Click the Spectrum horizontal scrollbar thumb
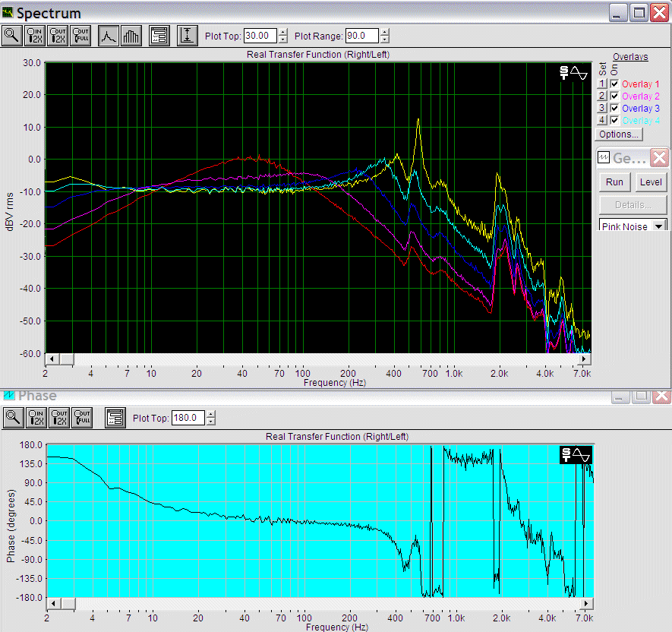Viewport: 672px width, 632px height. point(66,359)
